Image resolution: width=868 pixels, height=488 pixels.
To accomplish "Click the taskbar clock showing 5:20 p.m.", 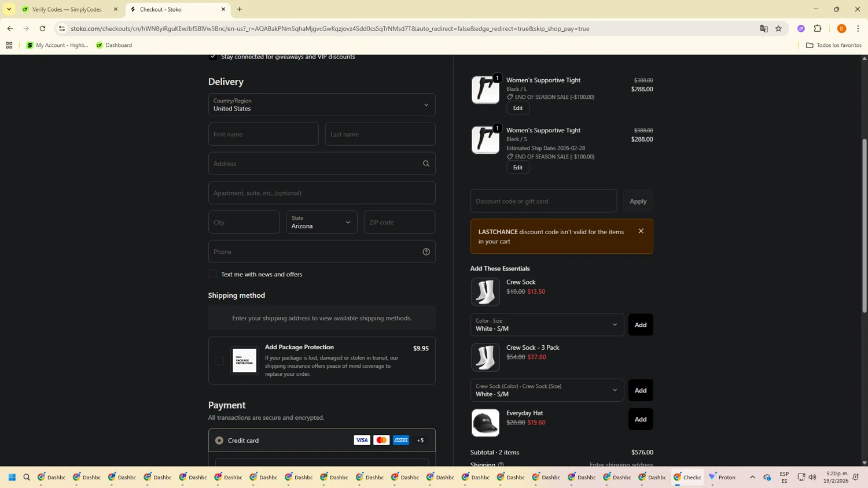I will pyautogui.click(x=836, y=478).
